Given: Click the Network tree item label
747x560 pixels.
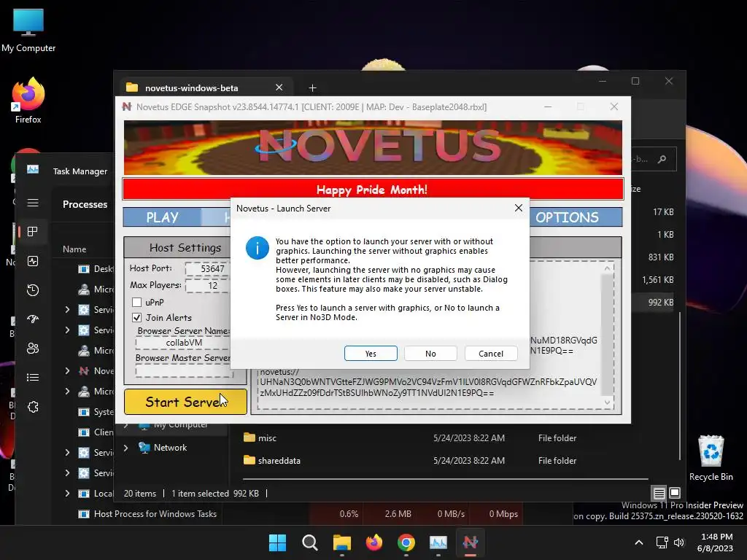Looking at the screenshot, I should click(x=170, y=448).
